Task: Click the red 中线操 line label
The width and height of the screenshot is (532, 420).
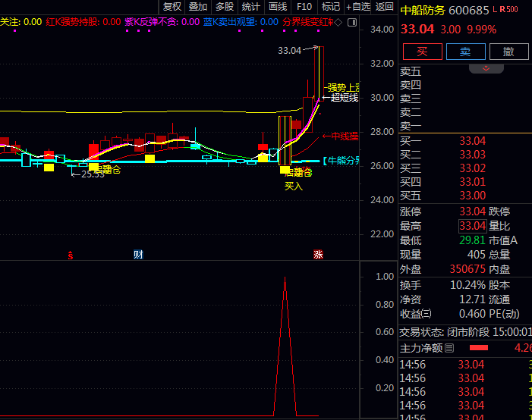Action: click(x=345, y=136)
